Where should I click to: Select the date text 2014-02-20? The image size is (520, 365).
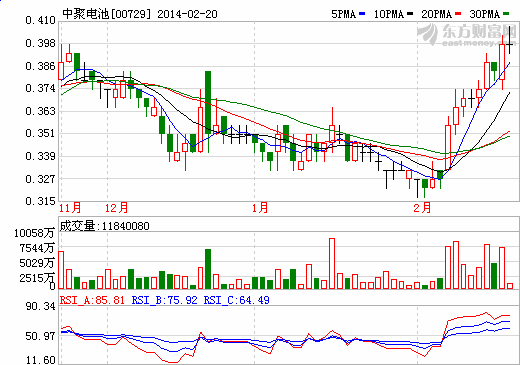tap(187, 14)
